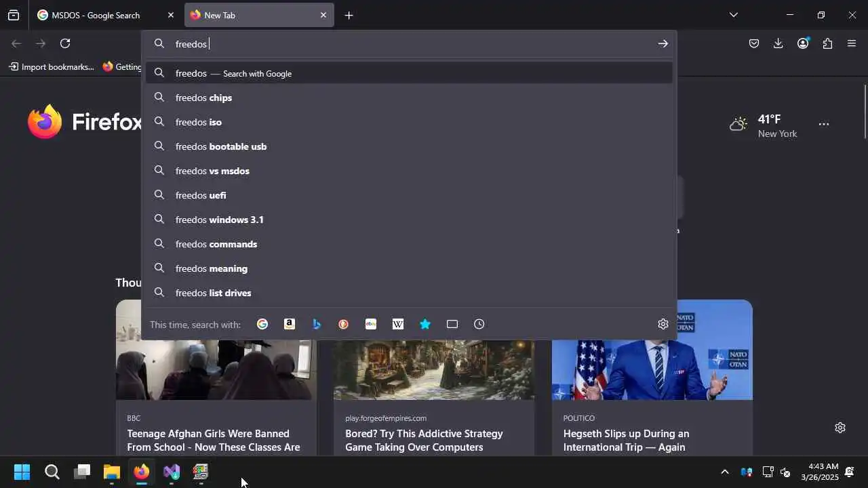Click the go arrow in address bar

pyautogui.click(x=663, y=43)
